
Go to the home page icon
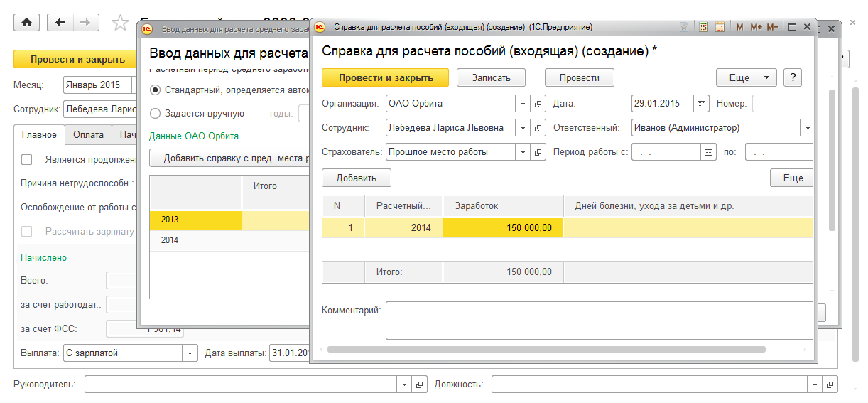point(27,22)
